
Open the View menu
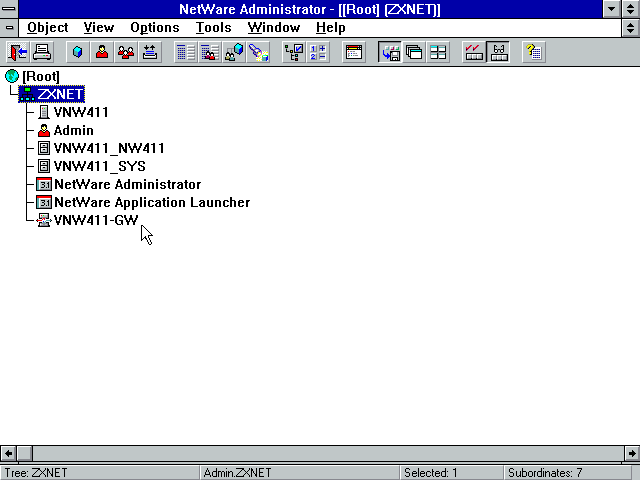99,27
